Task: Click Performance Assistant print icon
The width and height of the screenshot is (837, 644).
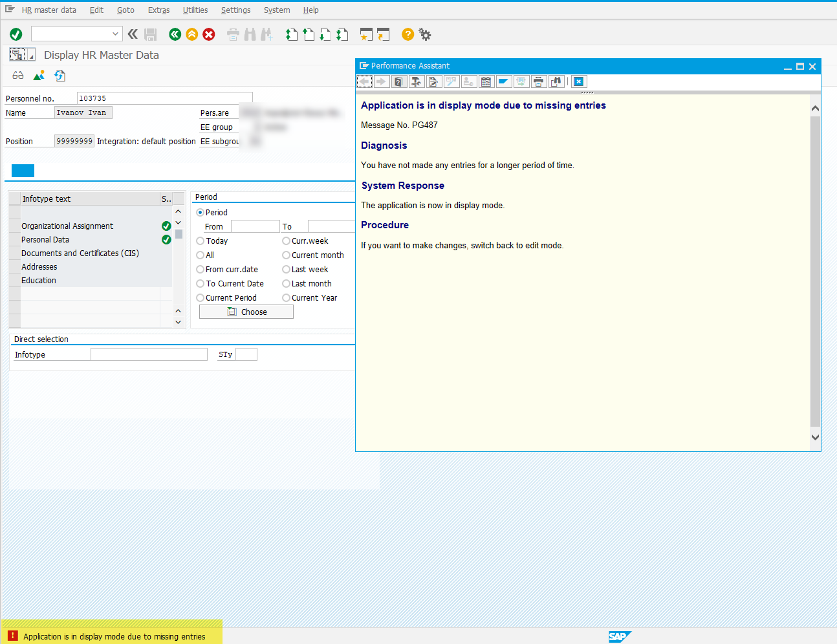Action: 539,81
